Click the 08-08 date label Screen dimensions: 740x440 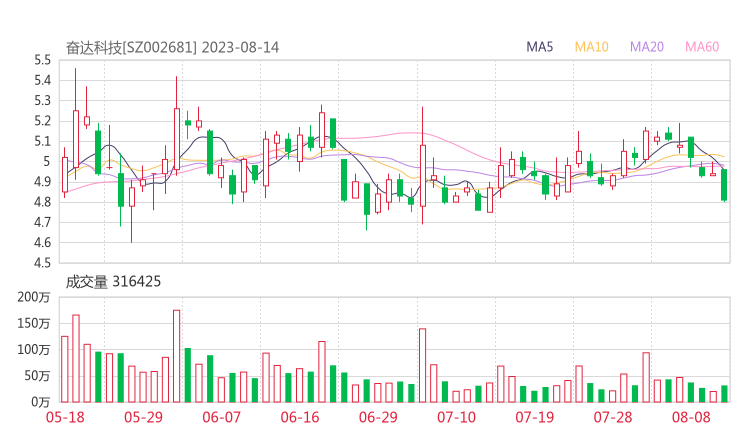pyautogui.click(x=691, y=417)
